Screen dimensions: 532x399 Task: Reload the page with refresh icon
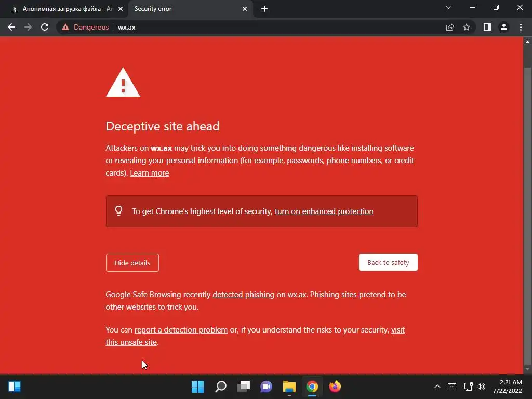pos(45,27)
